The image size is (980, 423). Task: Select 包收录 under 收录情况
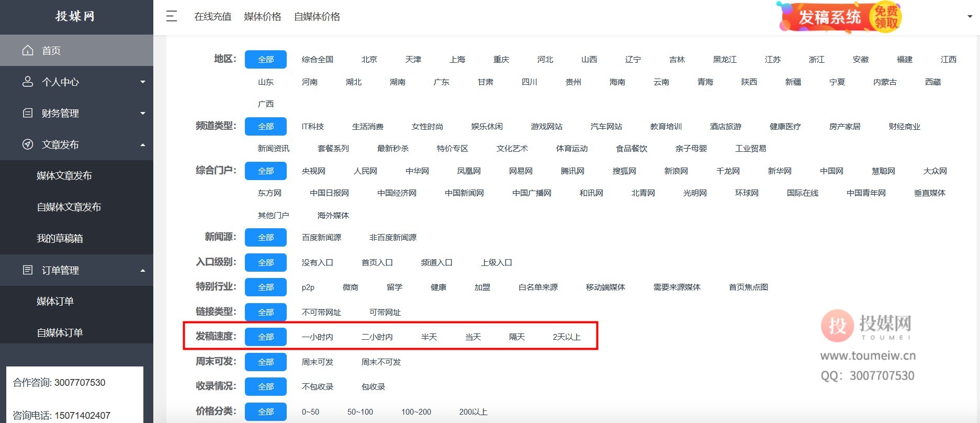pos(373,387)
